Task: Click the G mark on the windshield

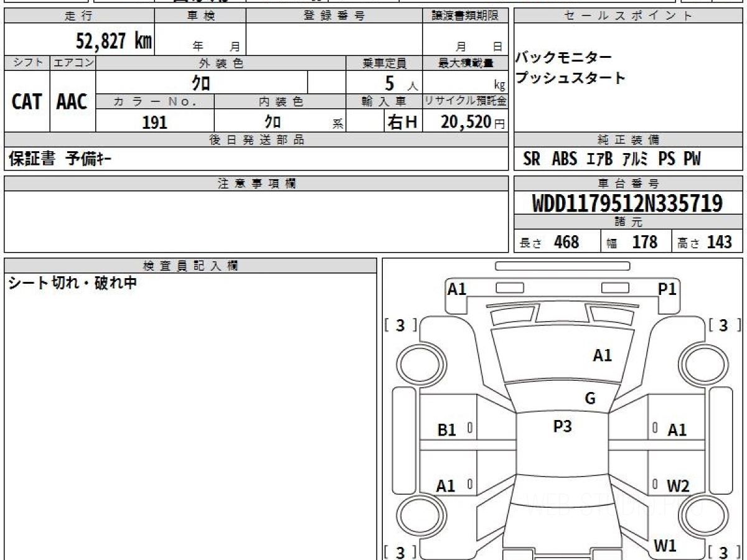Action: (x=590, y=399)
